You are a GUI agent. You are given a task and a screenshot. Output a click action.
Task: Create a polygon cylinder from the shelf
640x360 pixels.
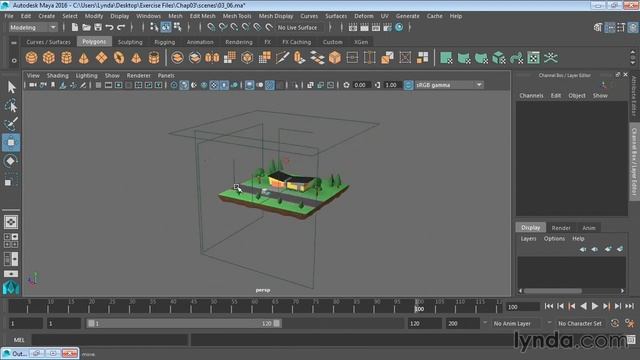coord(67,58)
